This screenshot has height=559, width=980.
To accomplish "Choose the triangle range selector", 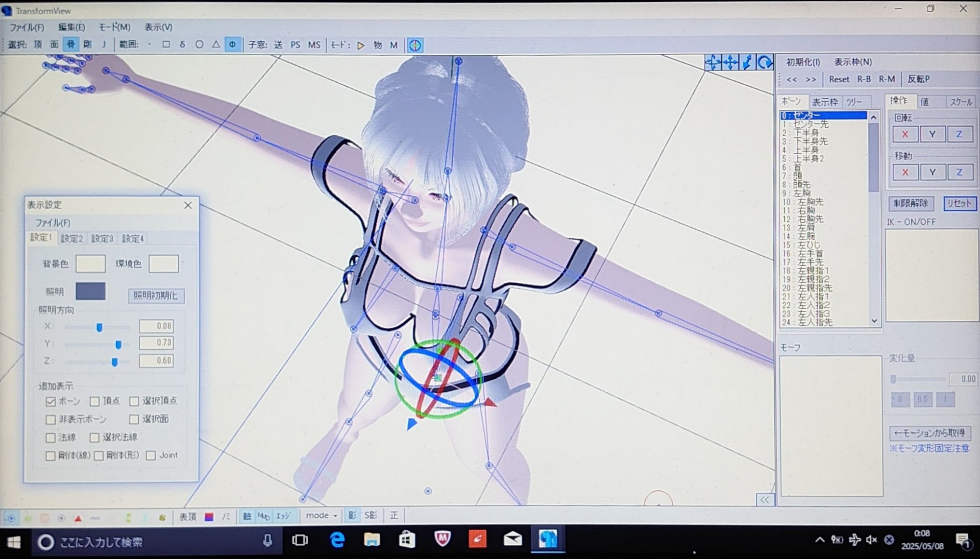I will (216, 45).
